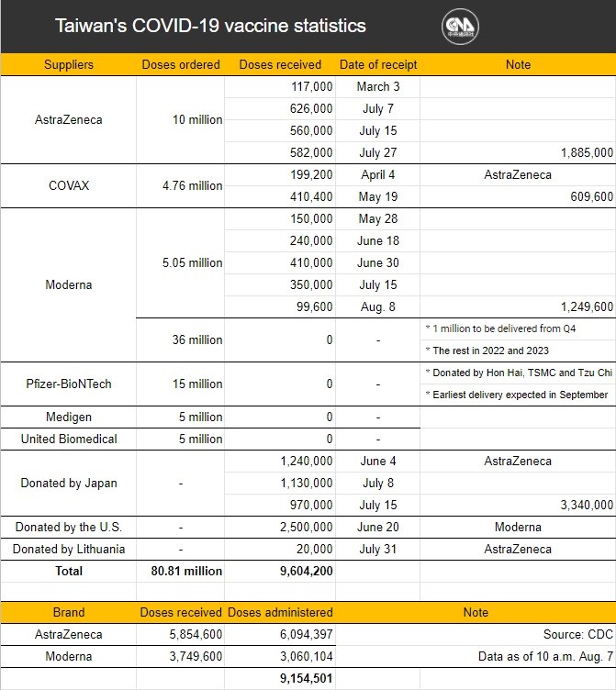Image resolution: width=616 pixels, height=690 pixels.
Task: Click the "Aug. 8" date cell
Action: coord(378,306)
